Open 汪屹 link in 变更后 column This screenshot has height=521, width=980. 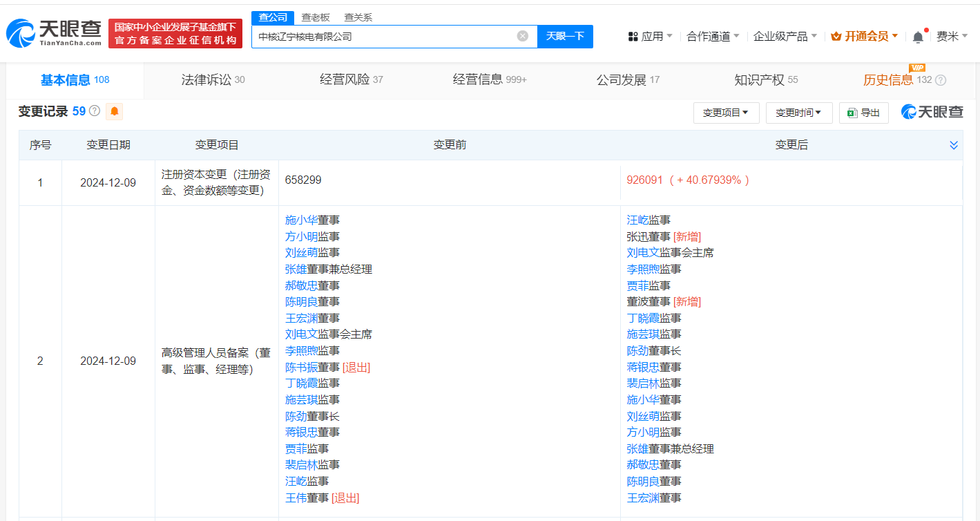637,220
